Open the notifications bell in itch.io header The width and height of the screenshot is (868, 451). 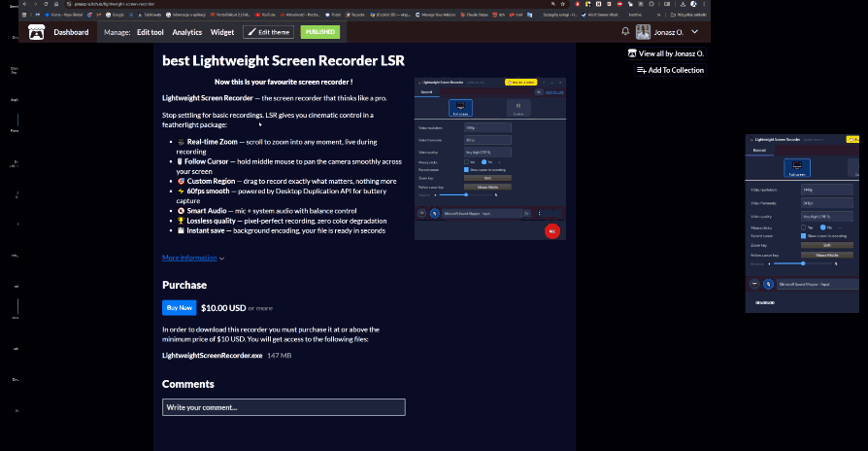[x=625, y=31]
